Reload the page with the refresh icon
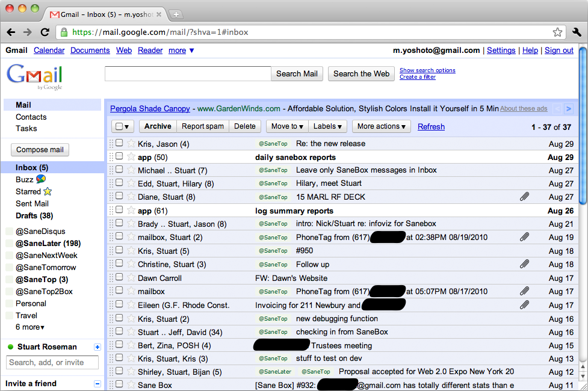 point(45,32)
